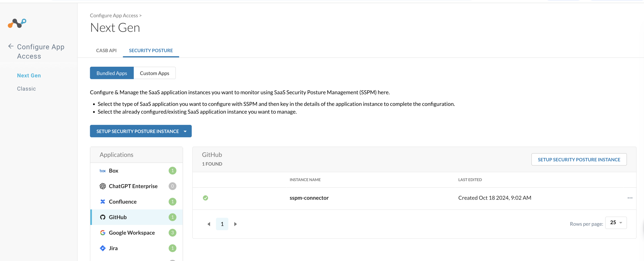Click the outlined Setup Security Posture Instance button
This screenshot has height=261, width=644.
point(579,160)
